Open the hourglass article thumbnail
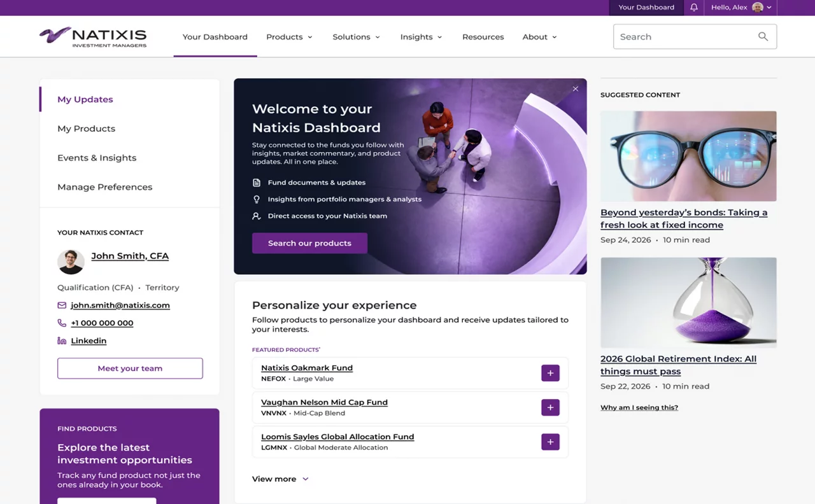 click(x=688, y=302)
